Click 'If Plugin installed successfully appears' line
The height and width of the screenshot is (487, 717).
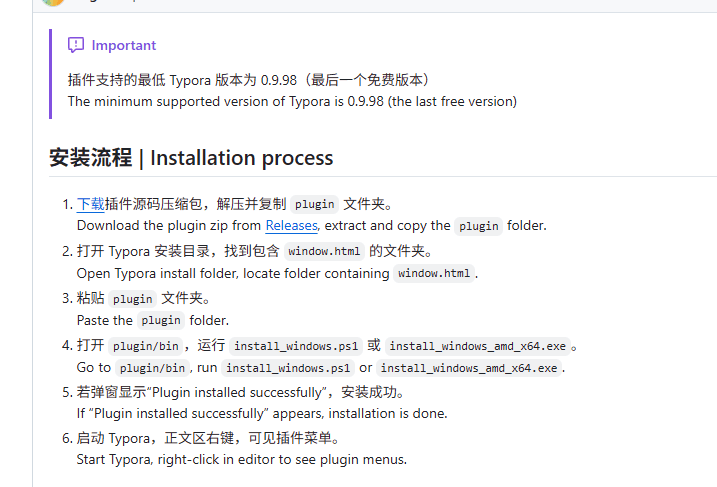pos(262,413)
